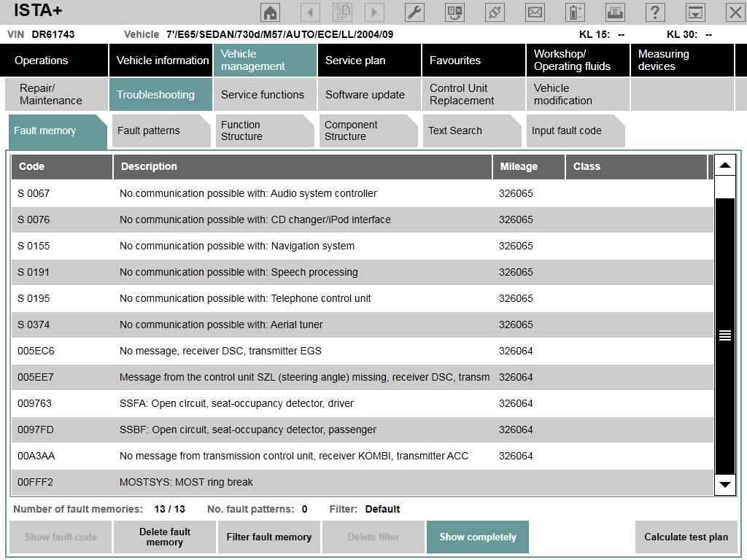
Task: Click the scroll down arrow in fault list
Action: click(725, 485)
